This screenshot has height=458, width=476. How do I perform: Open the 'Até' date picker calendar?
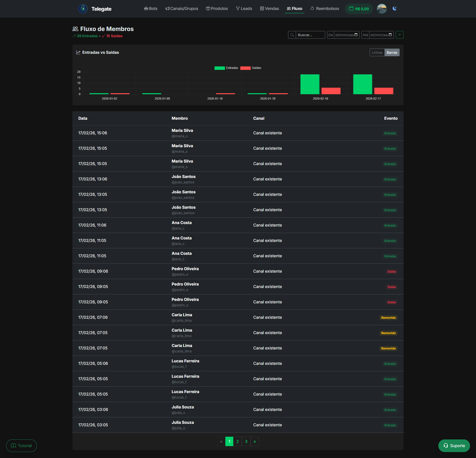pos(390,35)
